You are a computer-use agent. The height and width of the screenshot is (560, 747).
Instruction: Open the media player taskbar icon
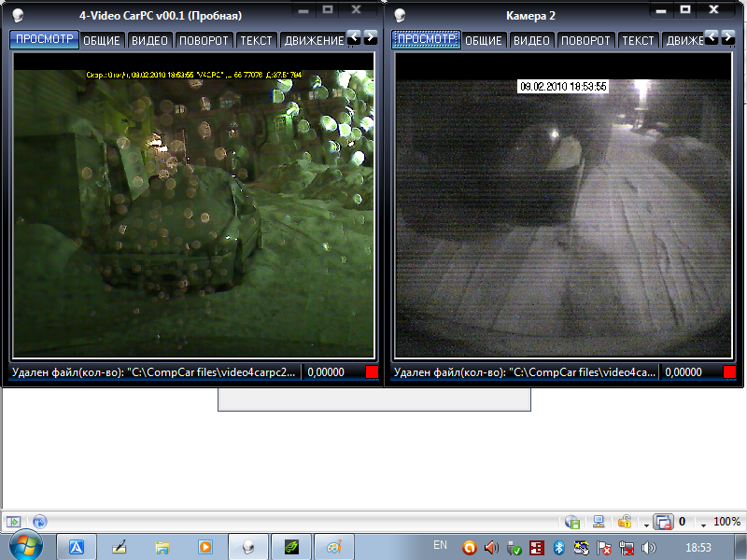[204, 547]
